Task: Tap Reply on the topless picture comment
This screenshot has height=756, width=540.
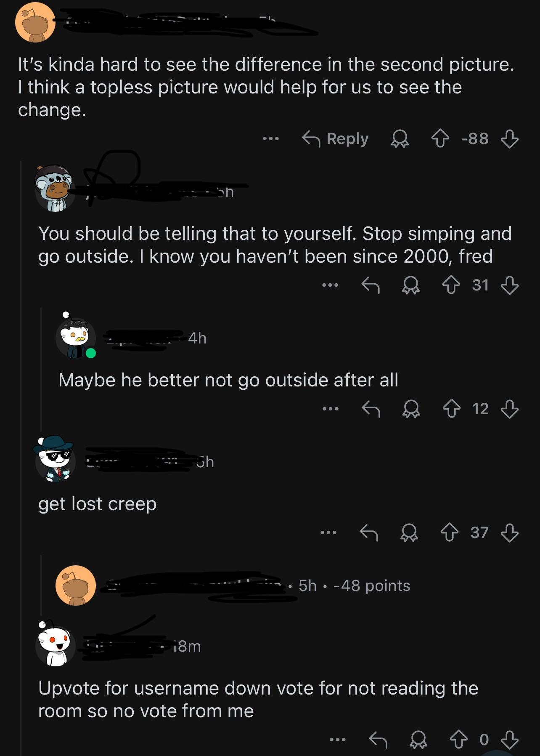Action: [335, 139]
